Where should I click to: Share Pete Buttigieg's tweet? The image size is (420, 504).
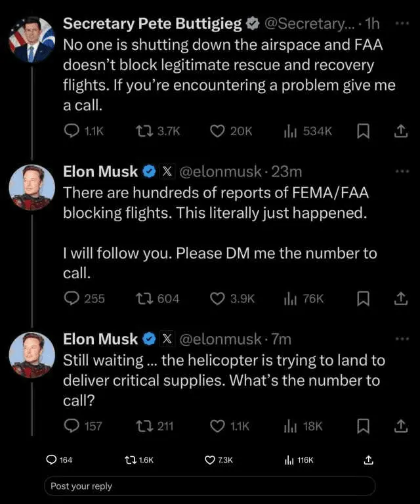[400, 131]
